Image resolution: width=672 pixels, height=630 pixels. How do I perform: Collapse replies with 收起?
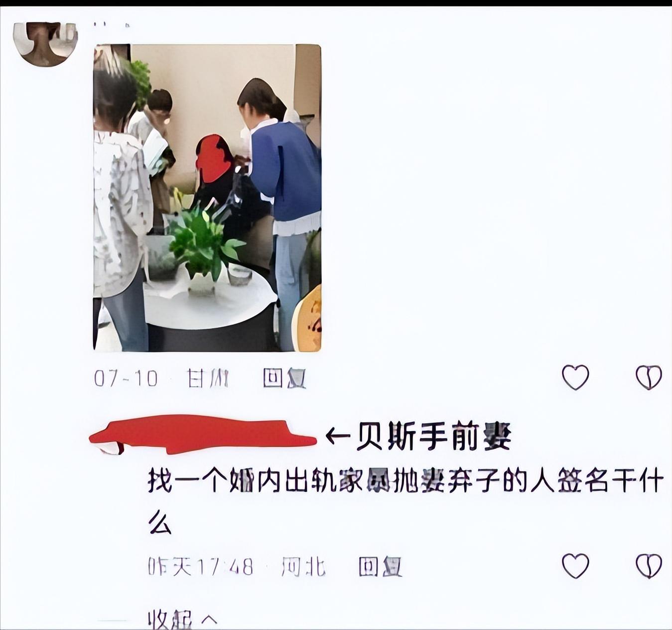pos(170,620)
